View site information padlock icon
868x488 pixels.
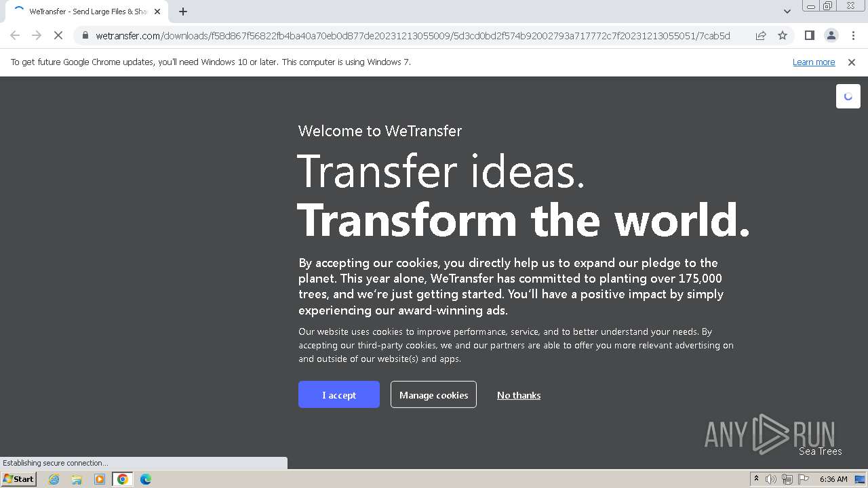[x=85, y=35]
